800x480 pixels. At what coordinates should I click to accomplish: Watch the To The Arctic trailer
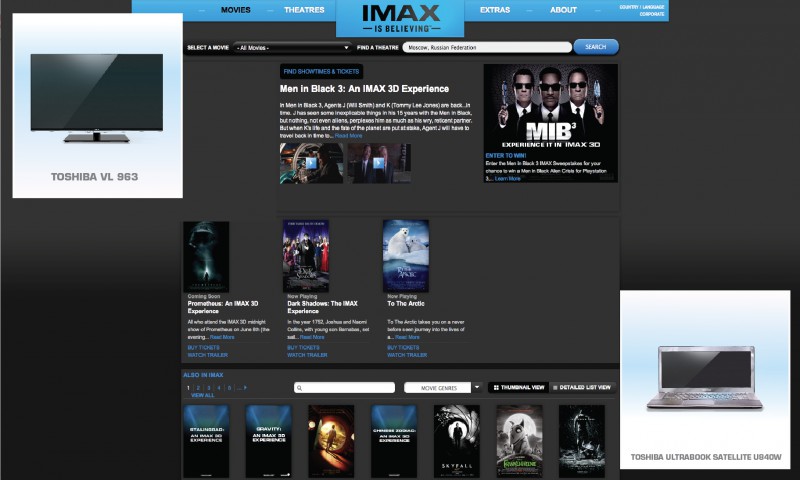point(407,355)
